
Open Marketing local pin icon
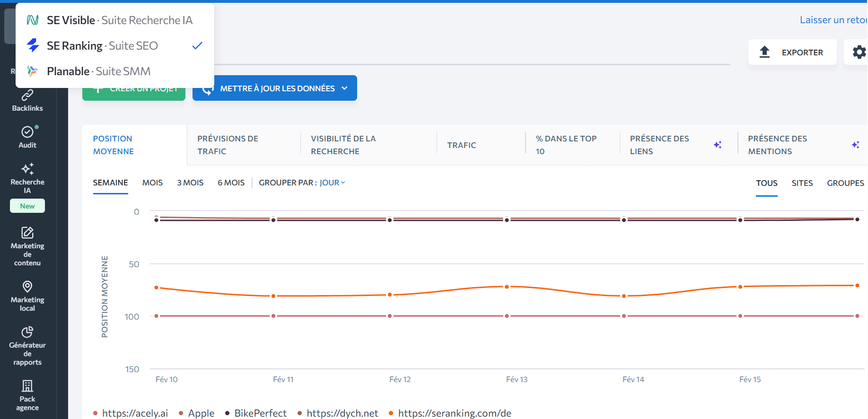coord(27,287)
